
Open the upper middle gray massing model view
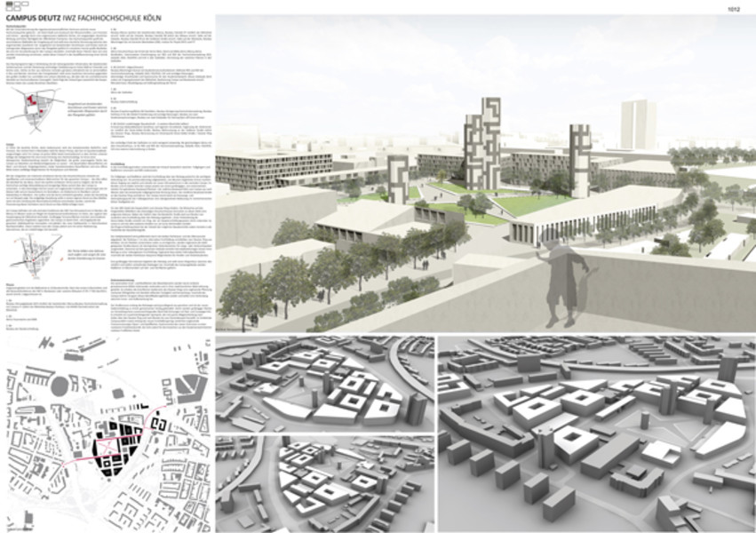click(324, 384)
